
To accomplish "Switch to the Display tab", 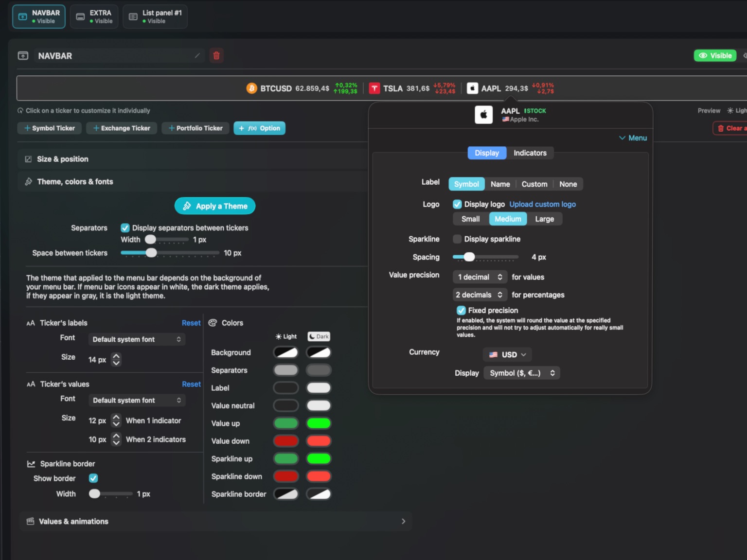I will click(x=487, y=153).
